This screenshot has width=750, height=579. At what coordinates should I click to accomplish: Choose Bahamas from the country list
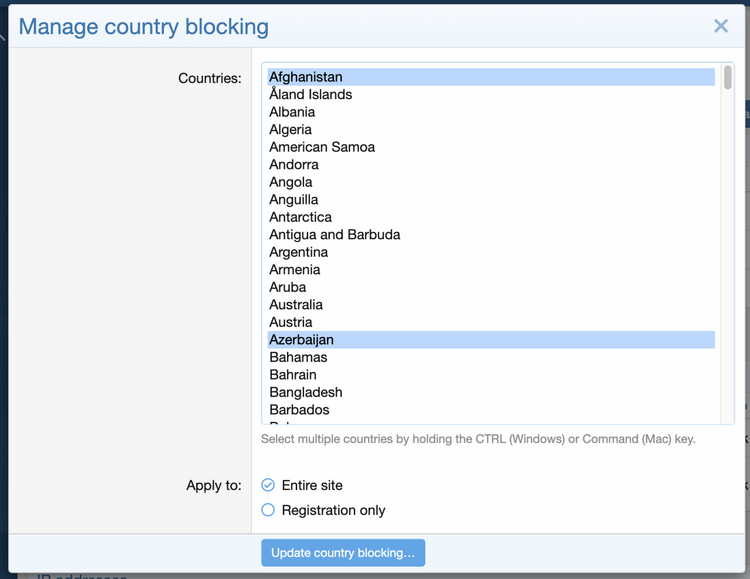298,357
